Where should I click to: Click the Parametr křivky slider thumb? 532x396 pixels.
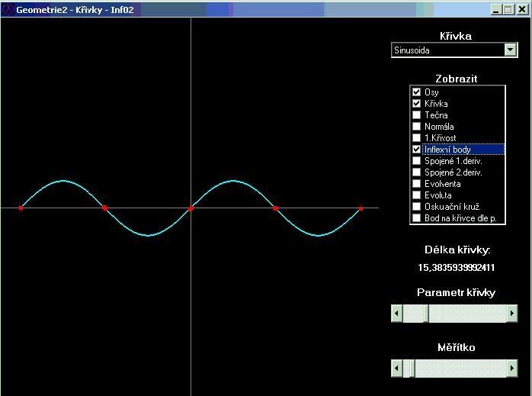point(426,313)
